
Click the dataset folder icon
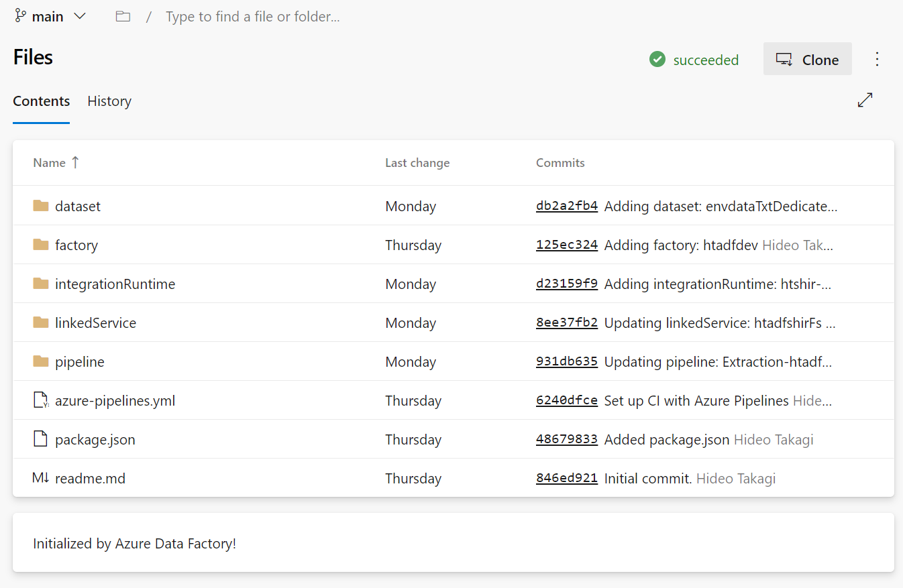[41, 206]
